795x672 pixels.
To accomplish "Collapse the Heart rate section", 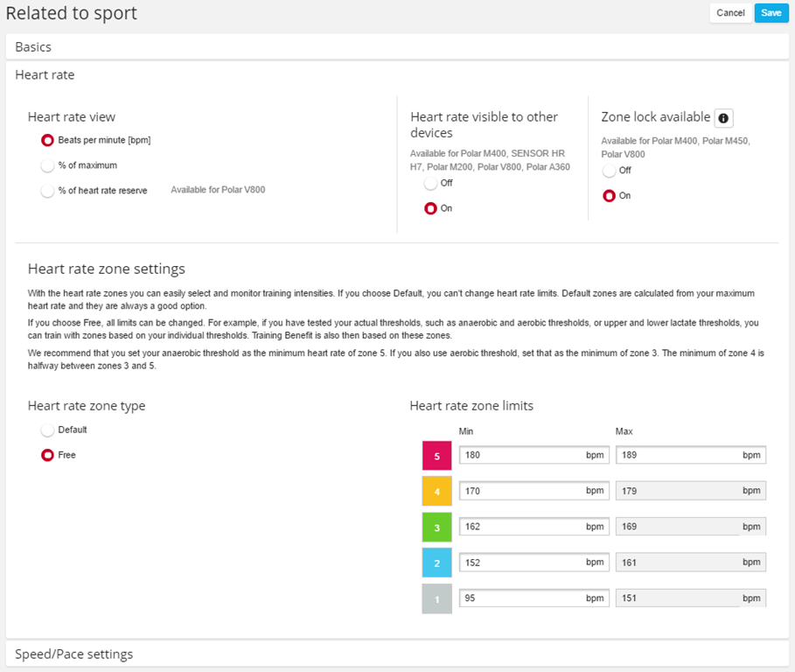I will click(45, 75).
